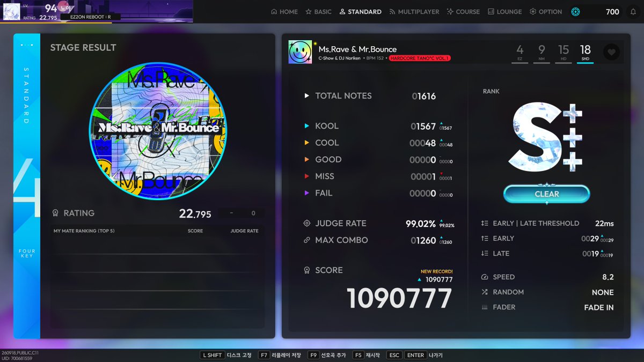The image size is (644, 362).
Task: Open the LOUNGE section
Action: [504, 12]
